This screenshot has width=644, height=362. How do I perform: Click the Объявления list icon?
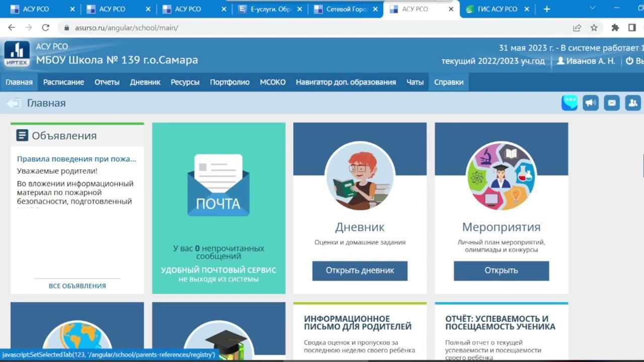[22, 135]
